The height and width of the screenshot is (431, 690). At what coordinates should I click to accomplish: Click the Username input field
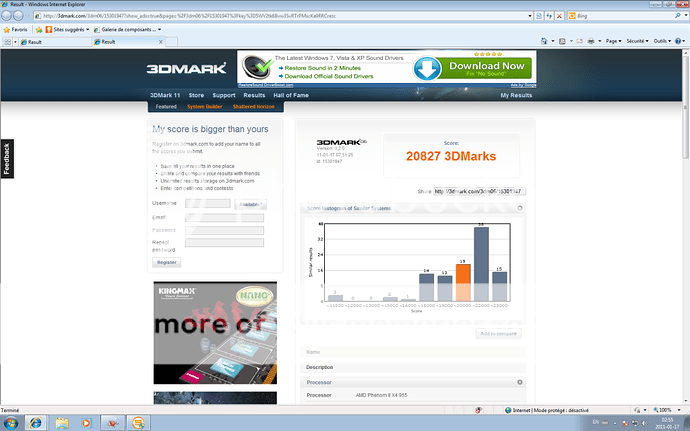click(x=208, y=204)
